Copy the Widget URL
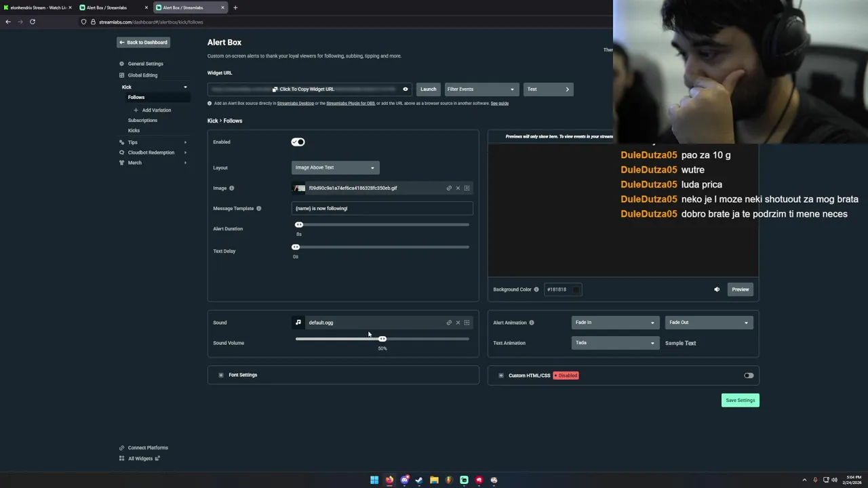Viewport: 868px width, 488px height. point(303,89)
